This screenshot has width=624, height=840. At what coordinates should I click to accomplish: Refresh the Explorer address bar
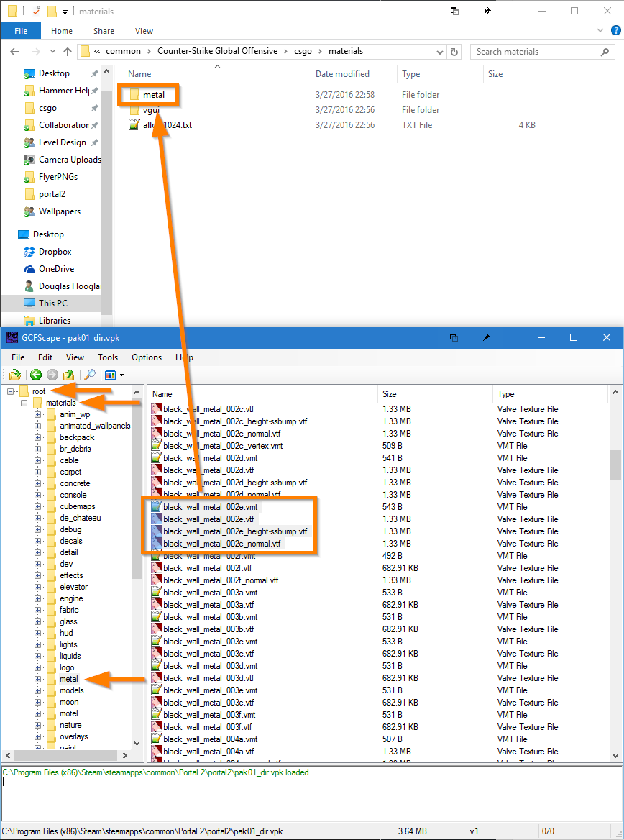[454, 52]
